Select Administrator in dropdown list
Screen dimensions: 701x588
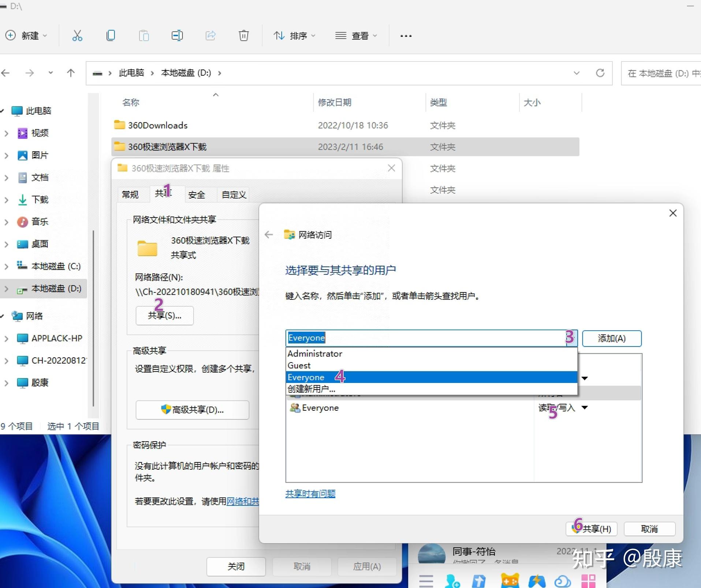pyautogui.click(x=432, y=354)
